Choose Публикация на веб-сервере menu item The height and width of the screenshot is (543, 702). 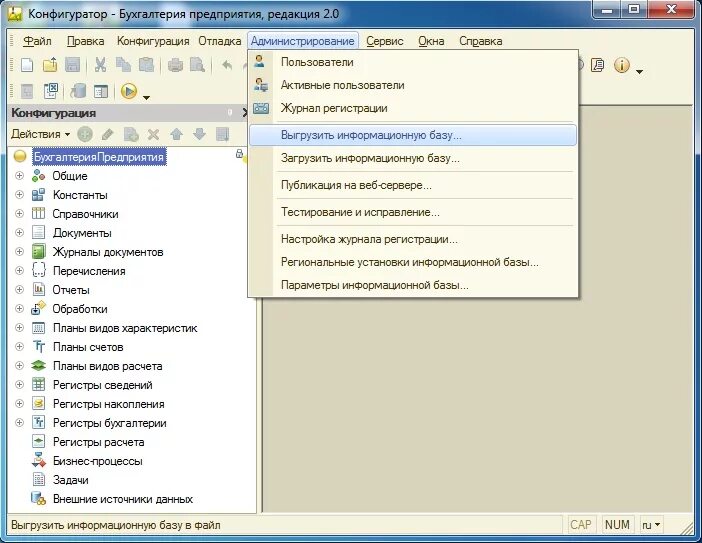tap(413, 185)
